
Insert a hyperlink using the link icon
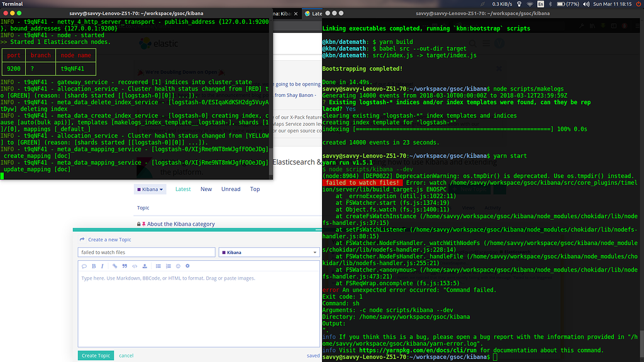(114, 266)
